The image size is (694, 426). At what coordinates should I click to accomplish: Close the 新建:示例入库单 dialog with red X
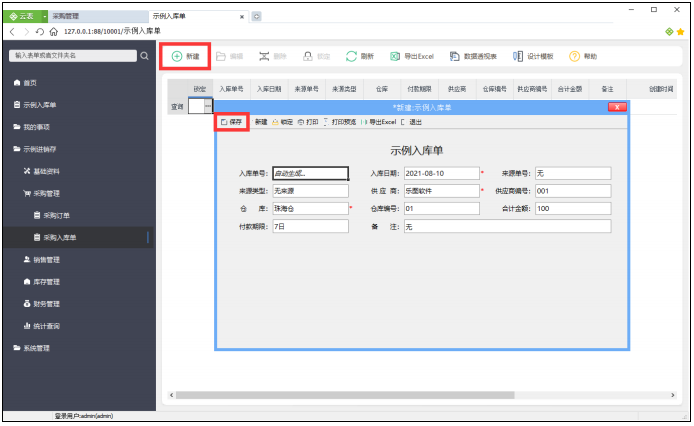tap(617, 107)
